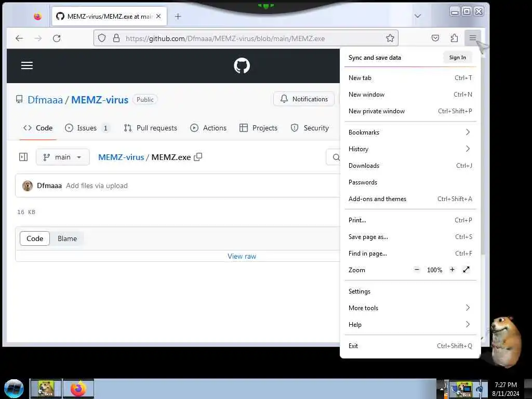Select the Code view toggle
Image resolution: width=532 pixels, height=399 pixels.
tap(35, 238)
